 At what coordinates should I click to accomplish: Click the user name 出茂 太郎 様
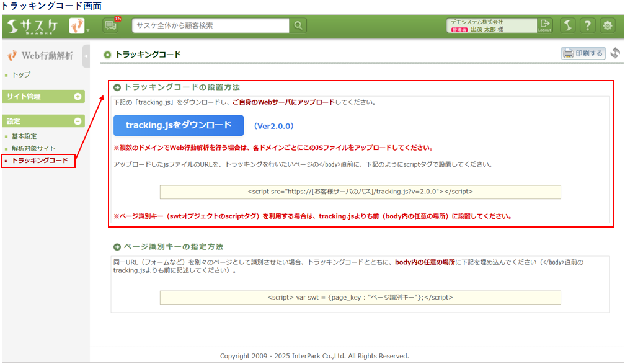click(487, 30)
